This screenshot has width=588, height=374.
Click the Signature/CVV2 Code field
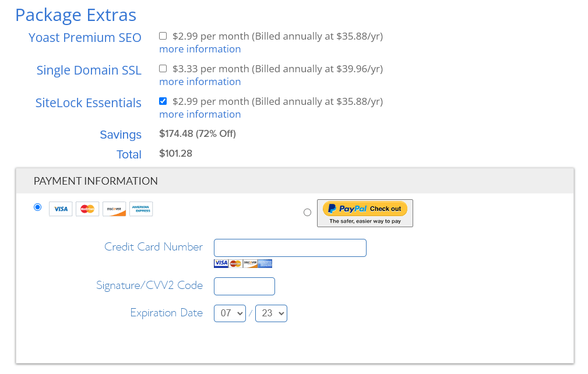click(x=244, y=286)
